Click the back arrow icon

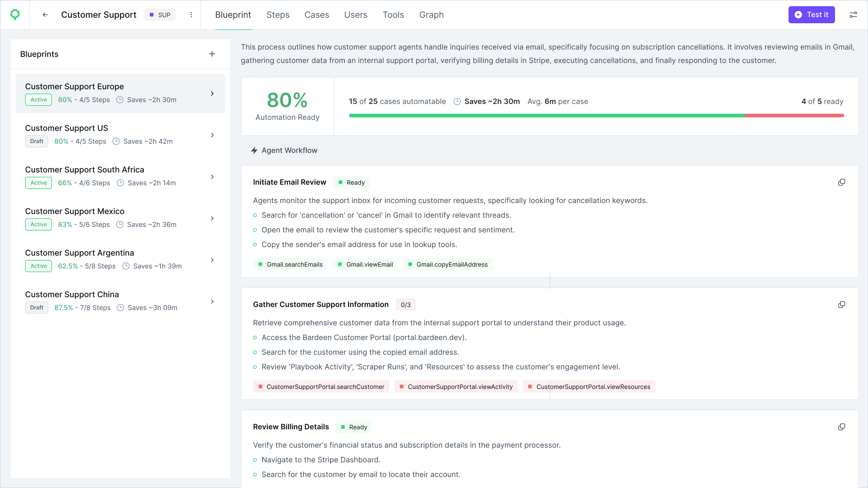(x=45, y=15)
